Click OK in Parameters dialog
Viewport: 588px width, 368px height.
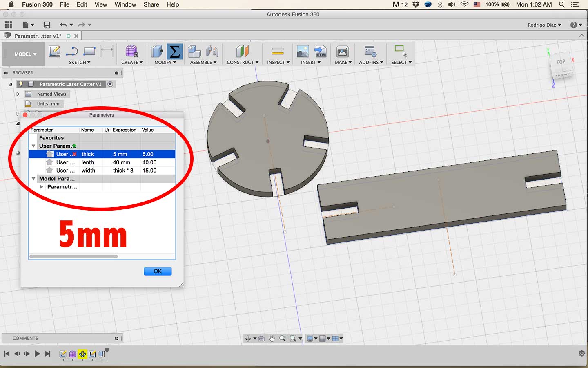[158, 271]
